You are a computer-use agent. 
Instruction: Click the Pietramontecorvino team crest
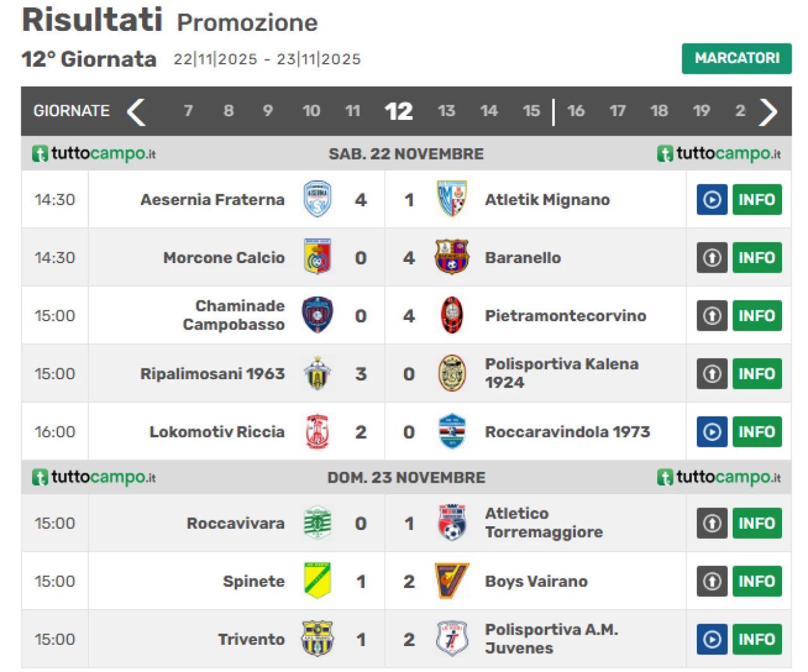pos(452,315)
